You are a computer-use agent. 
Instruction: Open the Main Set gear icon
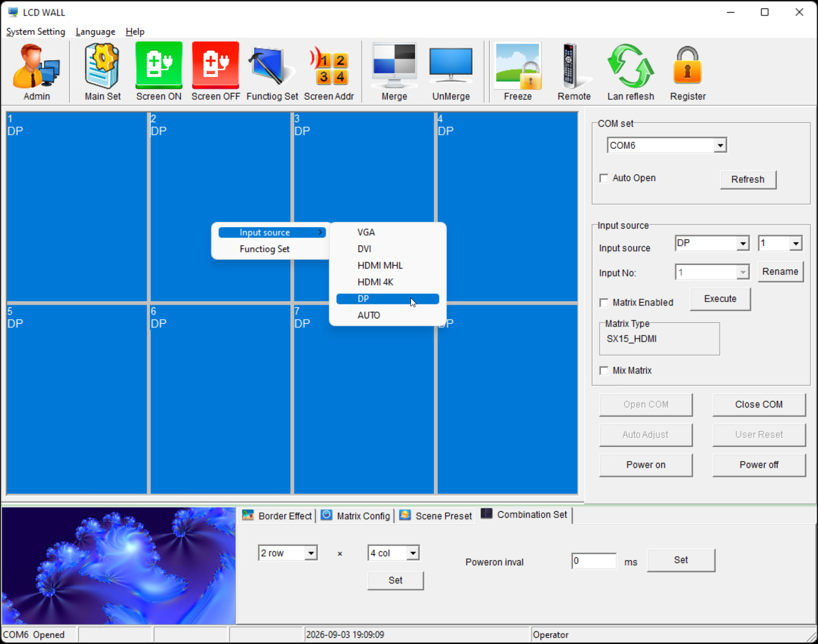[102, 65]
